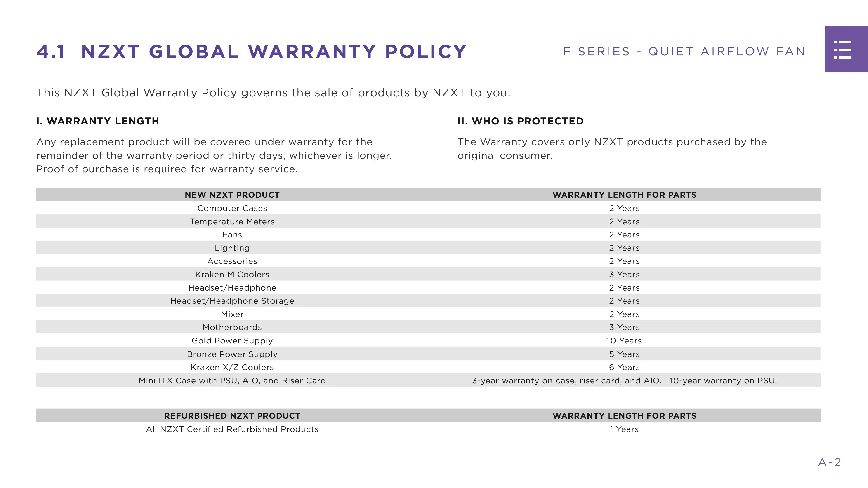The height and width of the screenshot is (488, 868).
Task: Select the Who Is Protected heading
Action: pos(520,121)
